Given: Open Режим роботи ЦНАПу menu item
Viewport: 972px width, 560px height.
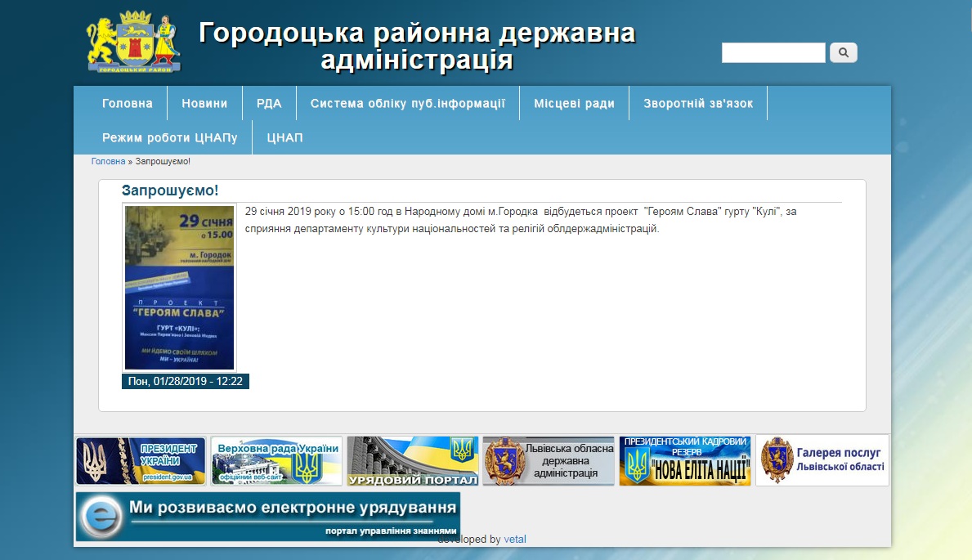Looking at the screenshot, I should (169, 138).
